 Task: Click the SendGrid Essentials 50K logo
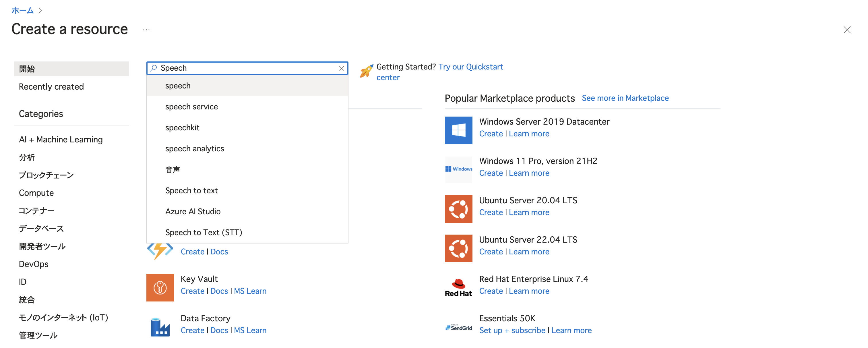(458, 327)
